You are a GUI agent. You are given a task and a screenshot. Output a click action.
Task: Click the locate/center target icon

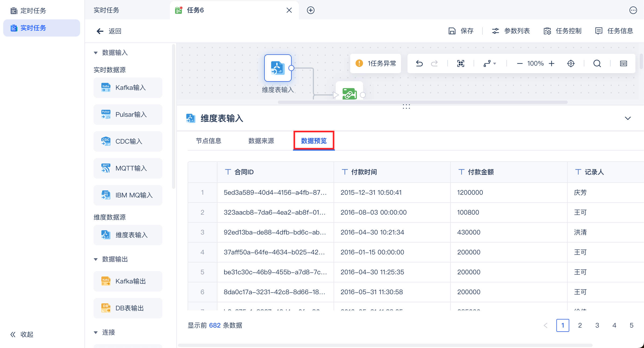tap(571, 63)
